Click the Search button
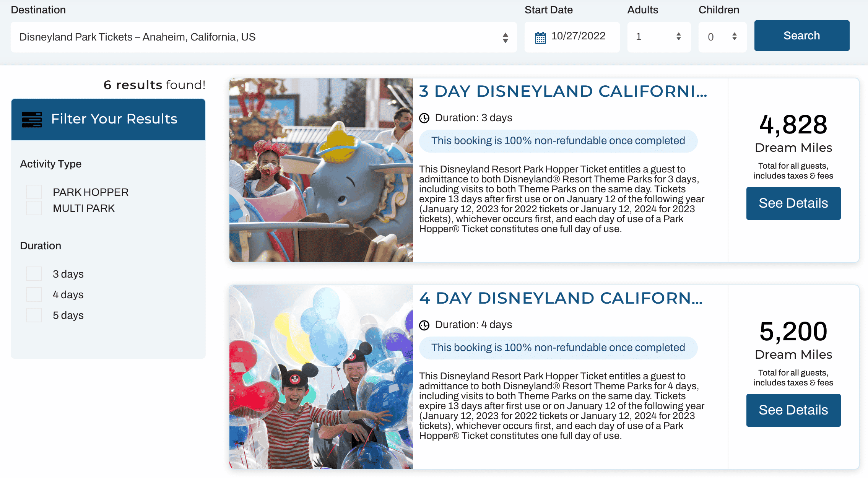Image resolution: width=868 pixels, height=478 pixels. (801, 36)
